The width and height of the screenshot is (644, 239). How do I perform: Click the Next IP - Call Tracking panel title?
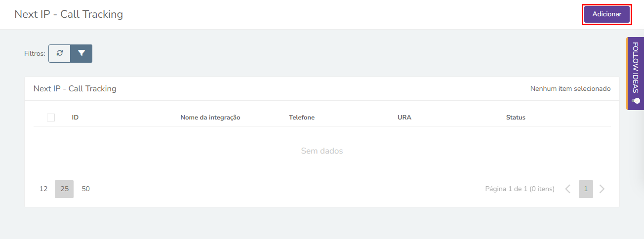(75, 89)
